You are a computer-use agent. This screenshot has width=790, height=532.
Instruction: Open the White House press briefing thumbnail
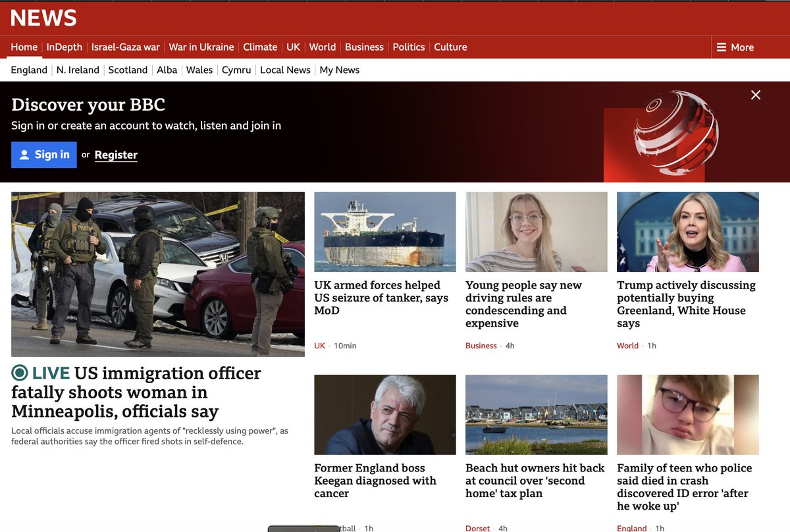coord(688,232)
